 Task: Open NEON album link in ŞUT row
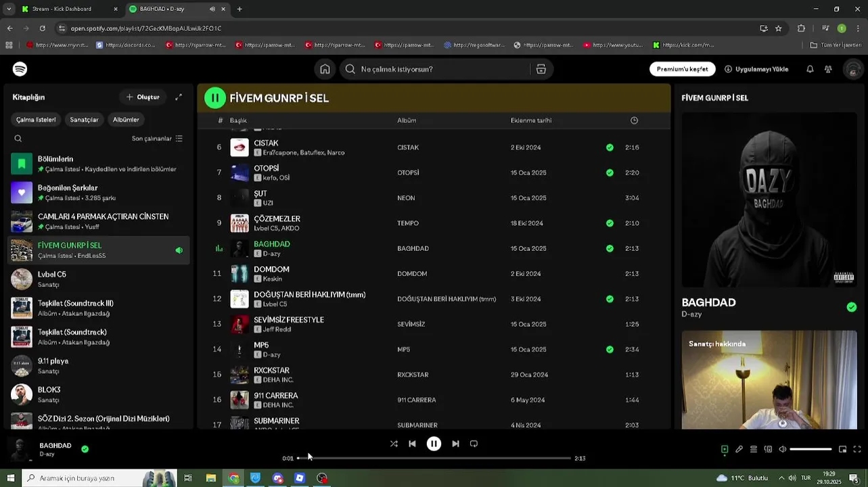[406, 198]
